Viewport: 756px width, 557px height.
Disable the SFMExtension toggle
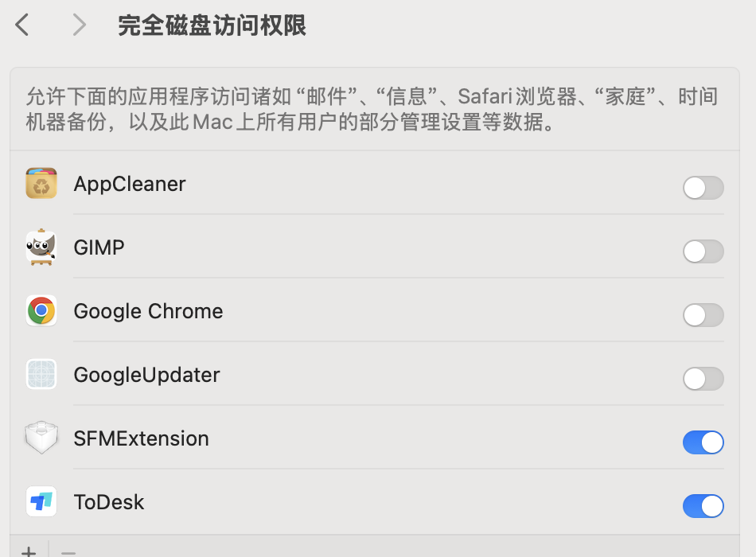703,442
